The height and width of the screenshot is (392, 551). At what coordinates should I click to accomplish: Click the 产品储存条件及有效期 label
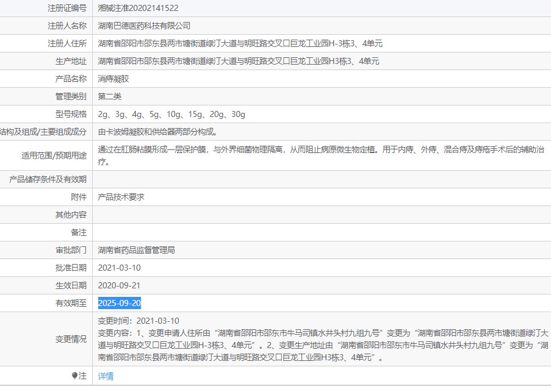48,179
